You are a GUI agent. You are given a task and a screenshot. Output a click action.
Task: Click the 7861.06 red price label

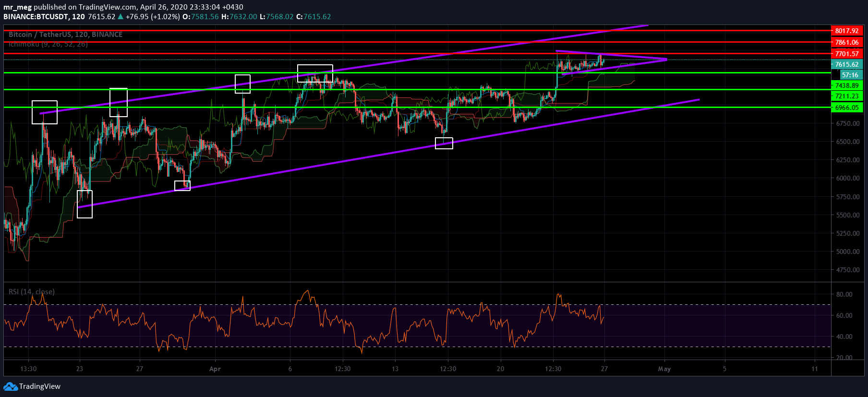[847, 42]
